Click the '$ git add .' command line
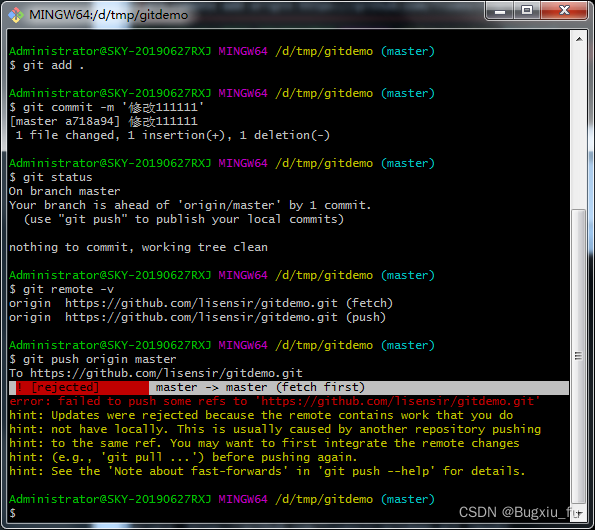Viewport: 595px width, 530px height. click(x=46, y=65)
